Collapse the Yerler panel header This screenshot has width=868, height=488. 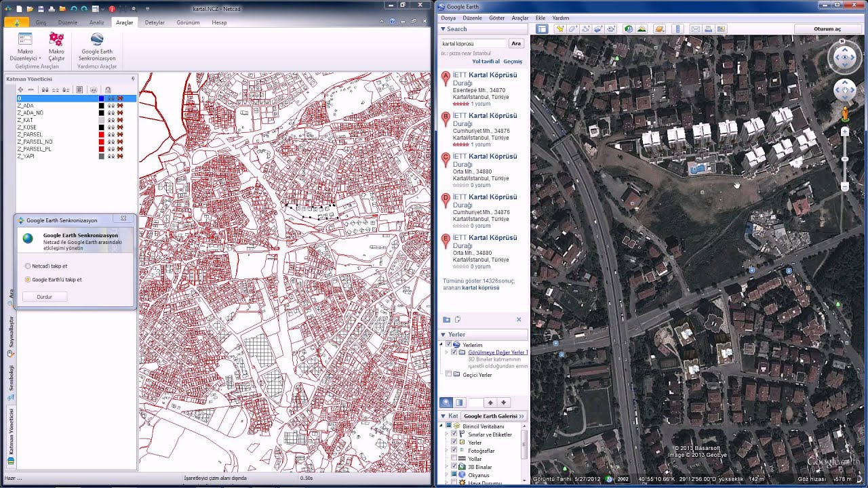(x=443, y=334)
